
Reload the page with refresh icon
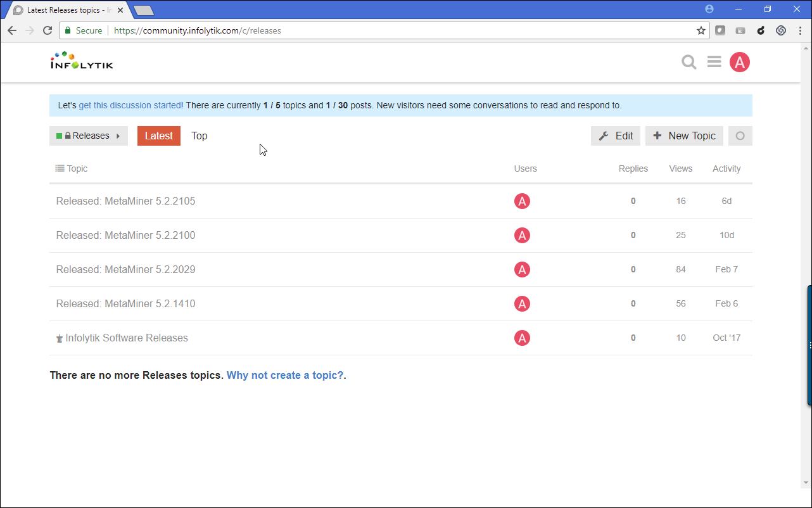pyautogui.click(x=48, y=30)
